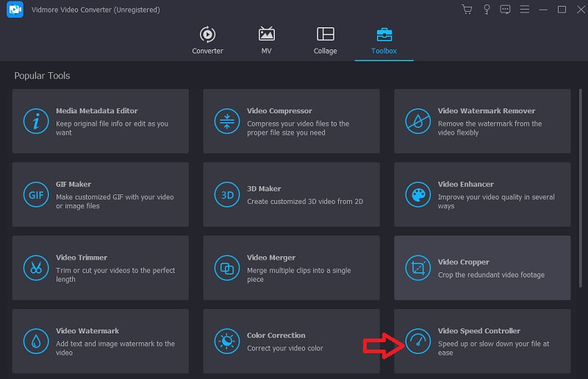Click the Video Compressor icon
Image resolution: width=588 pixels, height=379 pixels.
point(227,121)
